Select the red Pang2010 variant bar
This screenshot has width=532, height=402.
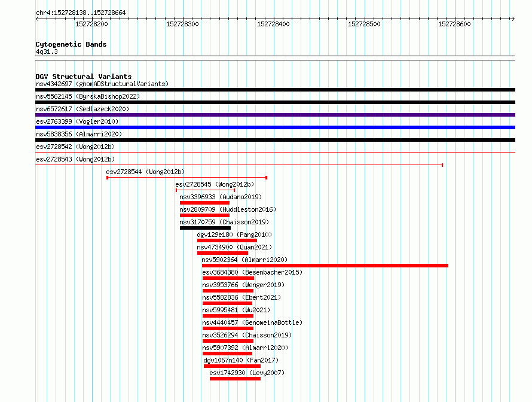tap(227, 240)
